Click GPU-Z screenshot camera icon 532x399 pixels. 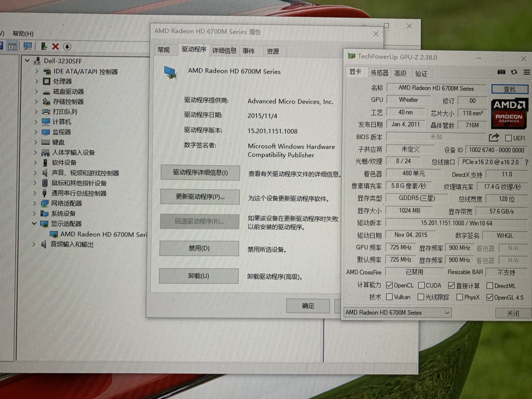point(501,72)
